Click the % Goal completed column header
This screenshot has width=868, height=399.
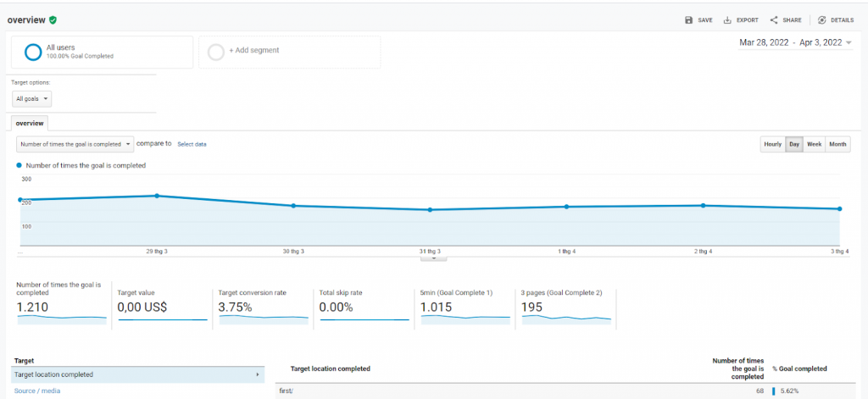coord(799,369)
